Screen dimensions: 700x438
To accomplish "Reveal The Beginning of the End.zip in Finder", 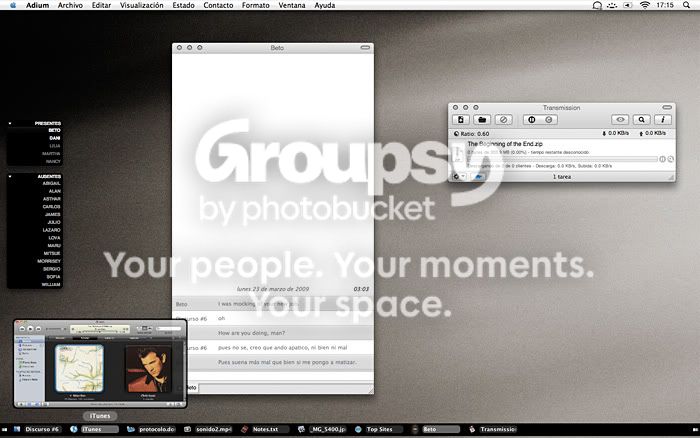I will (671, 159).
